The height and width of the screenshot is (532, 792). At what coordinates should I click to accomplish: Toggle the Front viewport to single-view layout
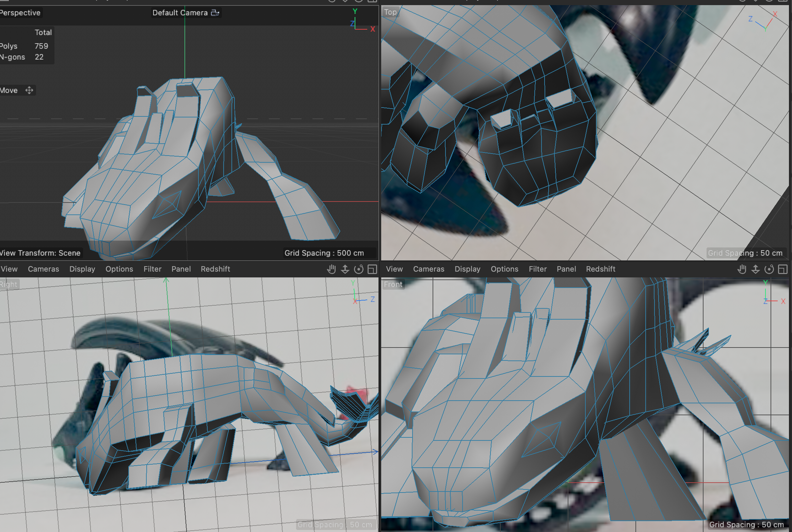click(x=782, y=269)
